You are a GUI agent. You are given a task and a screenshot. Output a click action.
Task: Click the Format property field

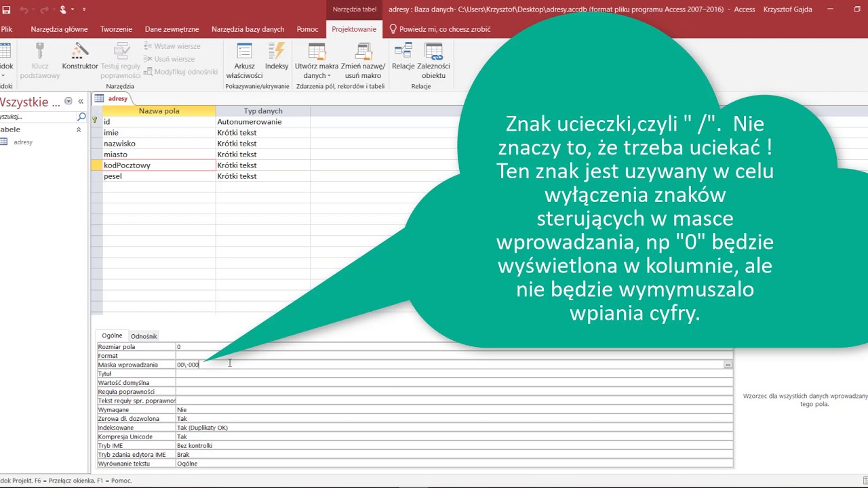pos(454,356)
